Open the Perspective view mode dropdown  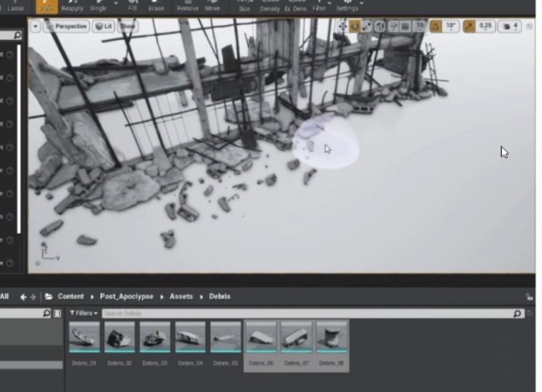point(67,26)
